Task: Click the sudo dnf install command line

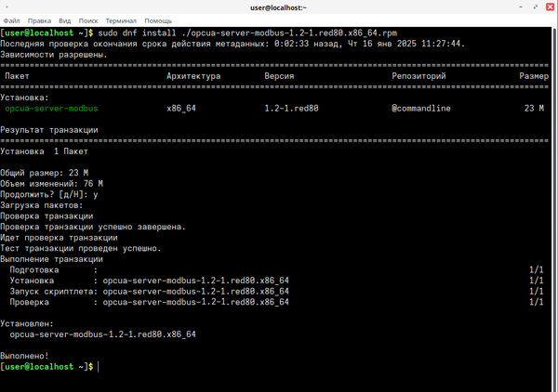Action: [x=247, y=33]
